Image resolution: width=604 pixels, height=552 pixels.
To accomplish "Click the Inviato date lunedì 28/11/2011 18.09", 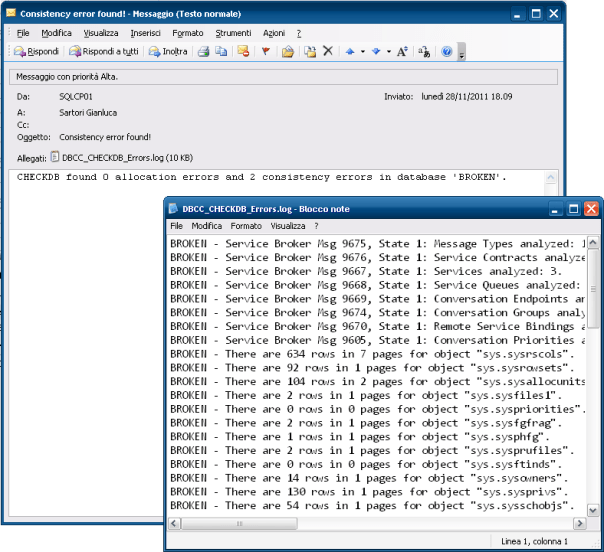I will [x=466, y=96].
